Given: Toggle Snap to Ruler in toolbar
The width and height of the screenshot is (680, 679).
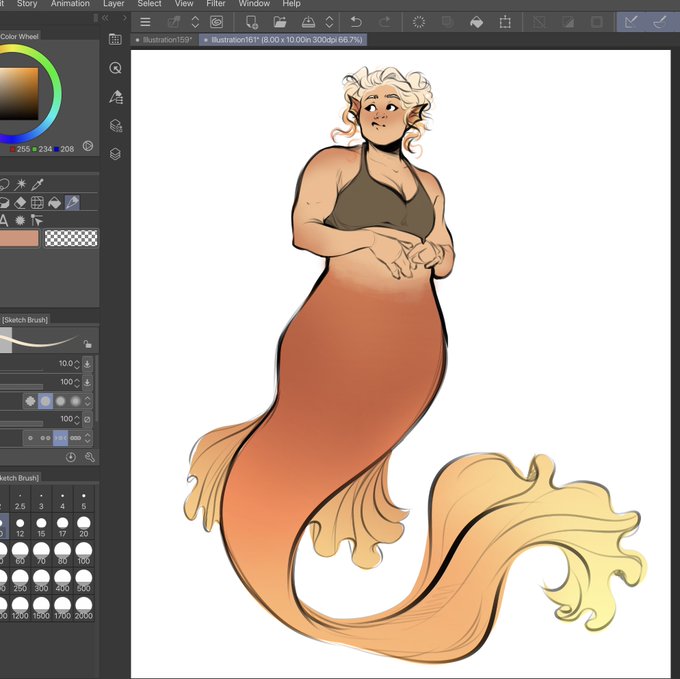Looking at the screenshot, I should pyautogui.click(x=631, y=22).
